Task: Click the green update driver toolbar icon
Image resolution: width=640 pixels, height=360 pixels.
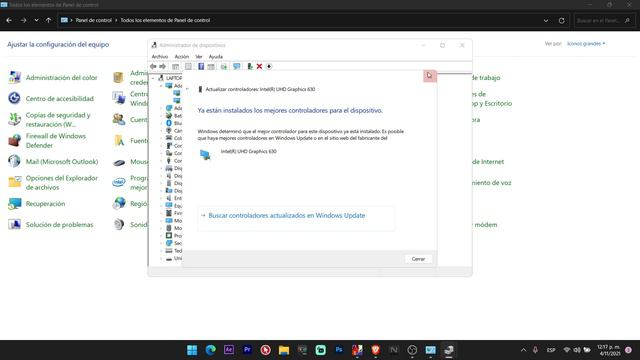Action: tap(250, 67)
